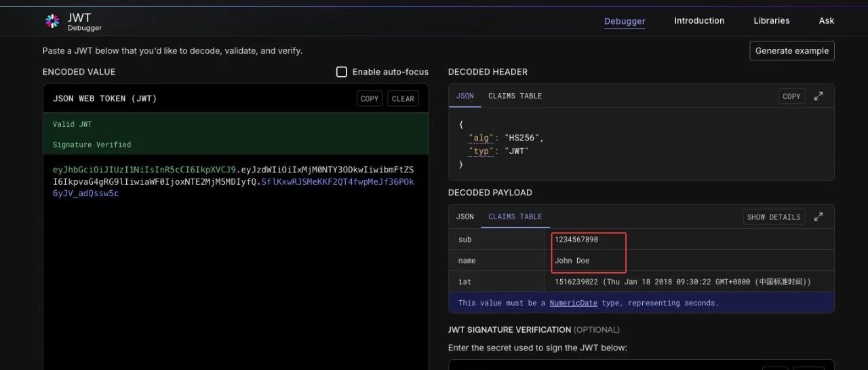Follow the NumericDate link
868x370 pixels.
[x=574, y=303]
